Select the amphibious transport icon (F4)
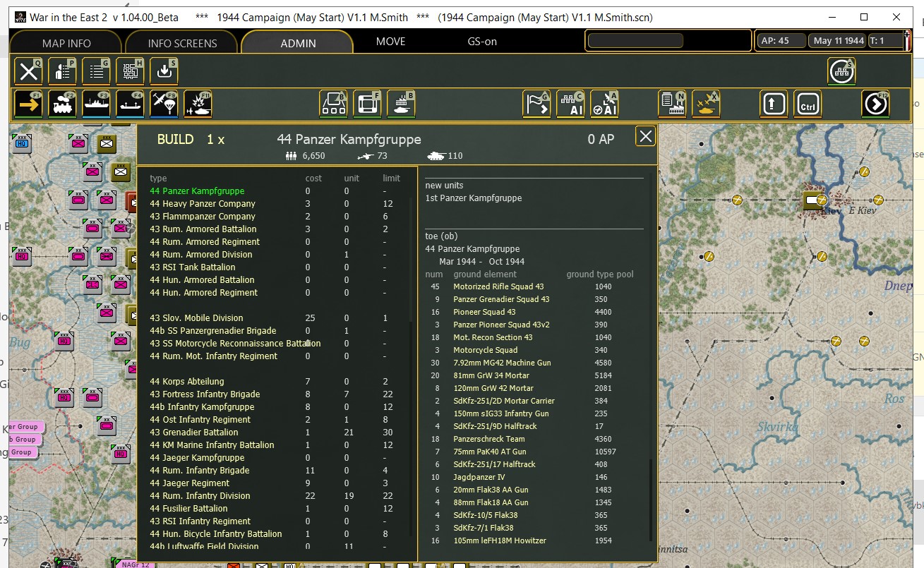 (x=129, y=104)
